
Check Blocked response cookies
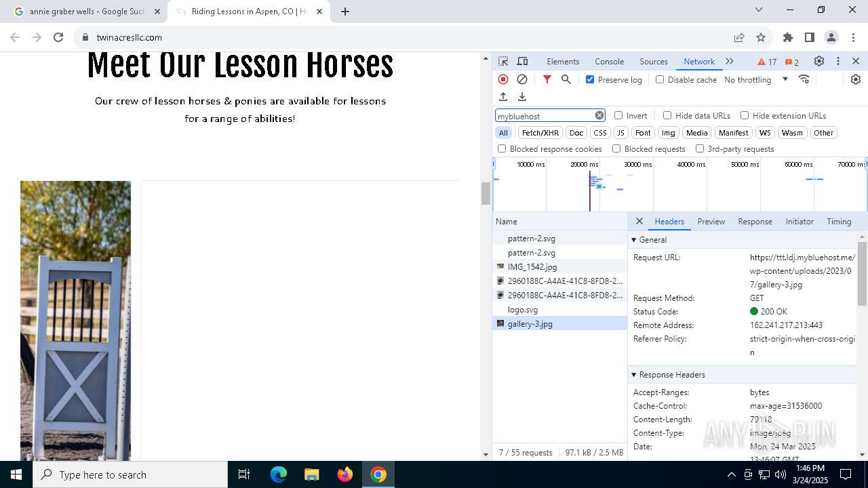(502, 148)
